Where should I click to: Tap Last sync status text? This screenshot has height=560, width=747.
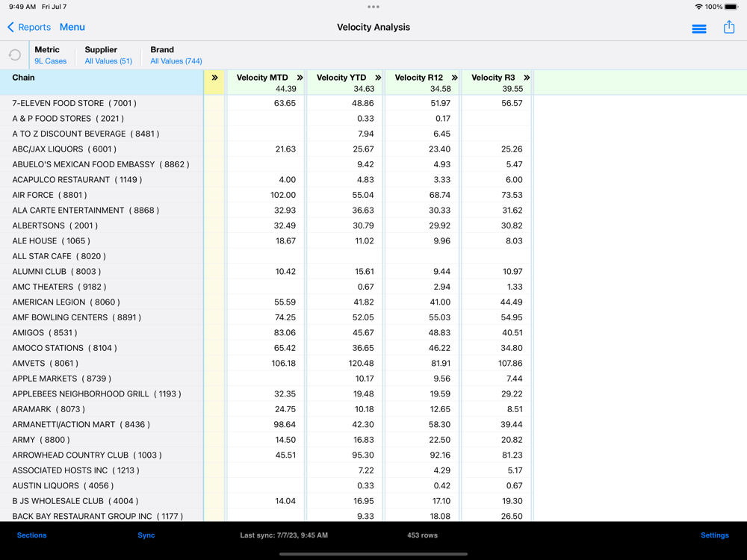coord(284,535)
